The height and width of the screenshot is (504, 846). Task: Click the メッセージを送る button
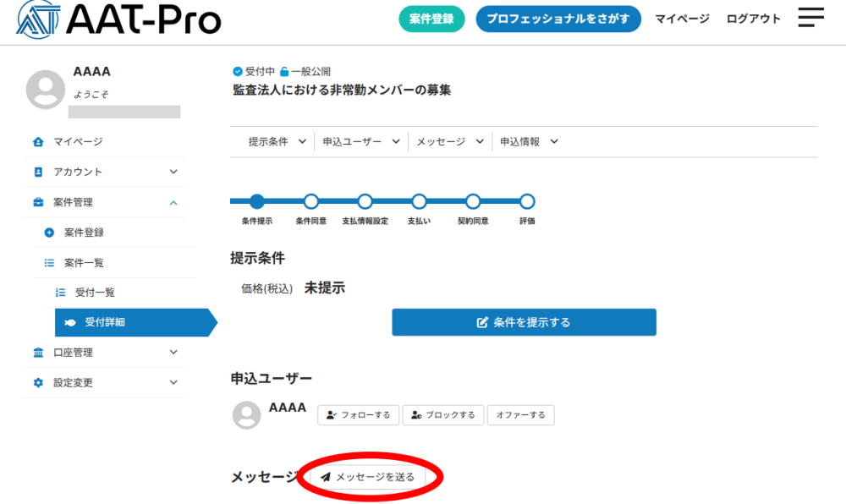click(368, 477)
